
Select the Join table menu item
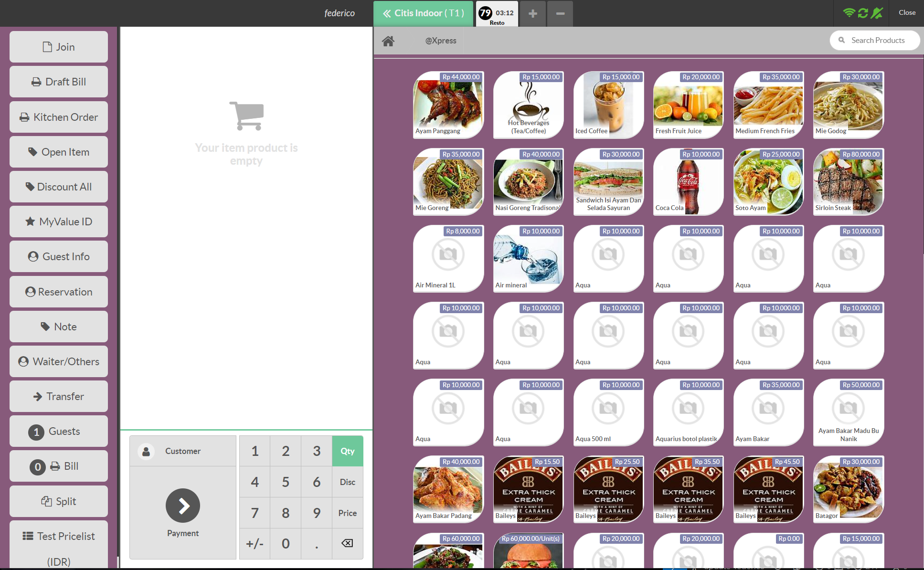tap(58, 46)
